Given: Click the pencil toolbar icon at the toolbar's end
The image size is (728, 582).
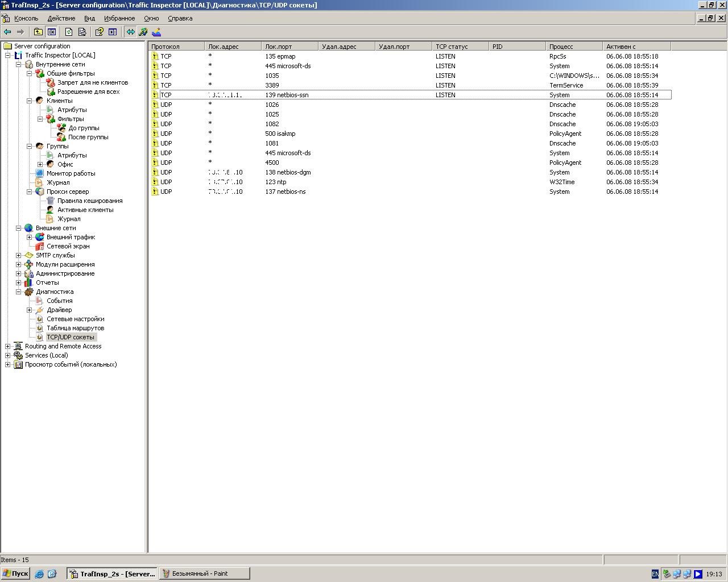Looking at the screenshot, I should click(x=156, y=32).
